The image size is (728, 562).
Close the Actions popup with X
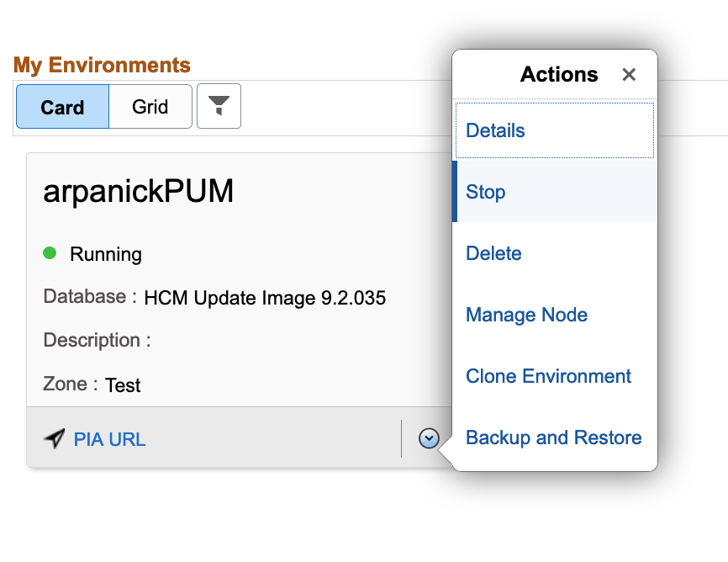[x=629, y=75]
